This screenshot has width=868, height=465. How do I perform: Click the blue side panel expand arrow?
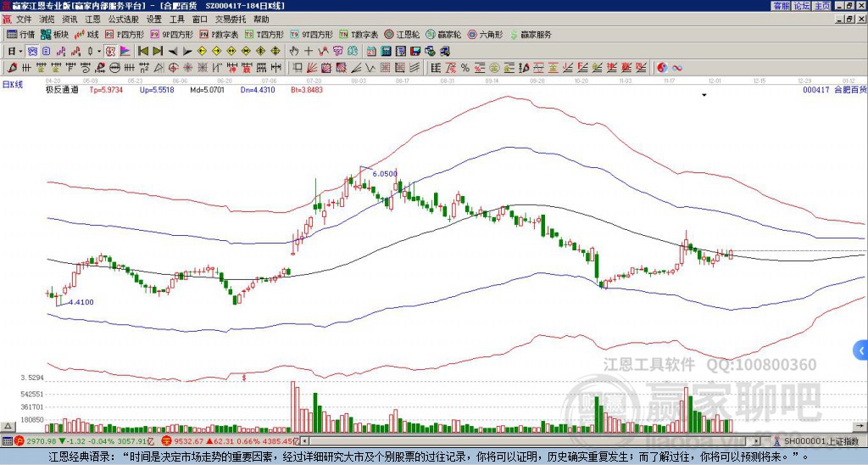point(861,350)
